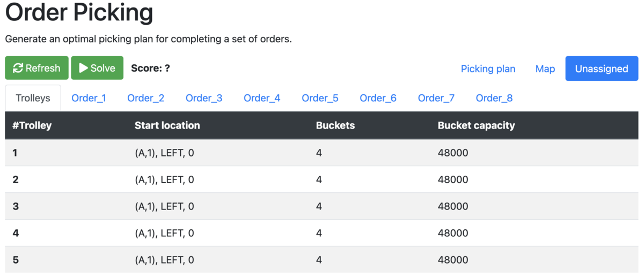644x277 pixels.
Task: Select the Trolleys tab
Action: [x=33, y=98]
